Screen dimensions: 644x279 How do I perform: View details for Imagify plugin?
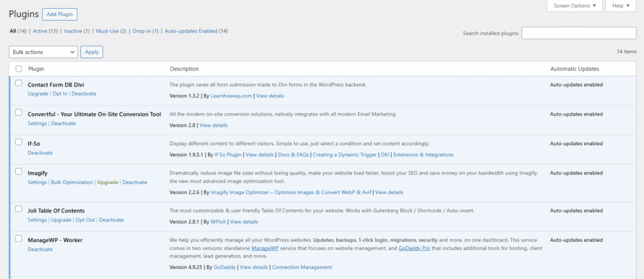[389, 192]
